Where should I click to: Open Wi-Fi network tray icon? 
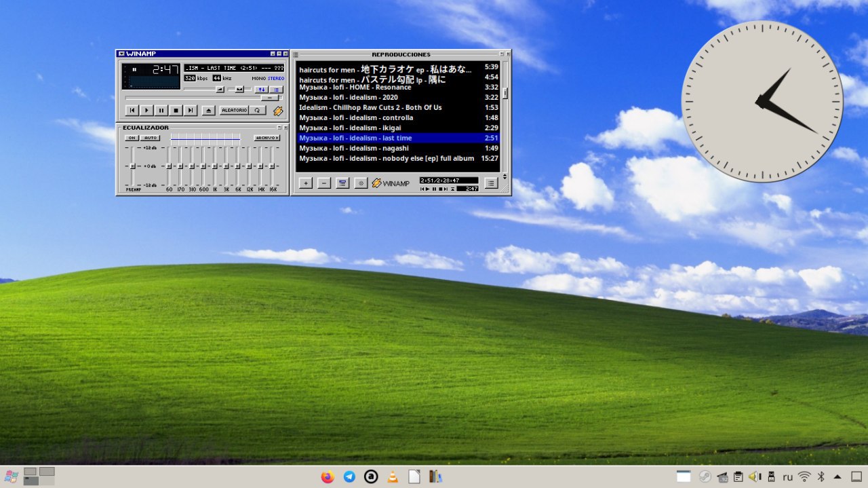pos(804,476)
